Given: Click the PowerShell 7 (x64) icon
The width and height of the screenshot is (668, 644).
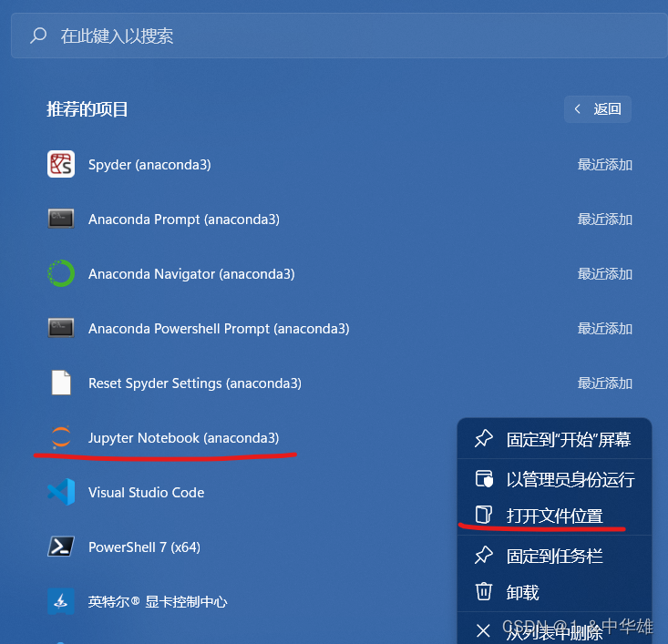Looking at the screenshot, I should (x=61, y=547).
